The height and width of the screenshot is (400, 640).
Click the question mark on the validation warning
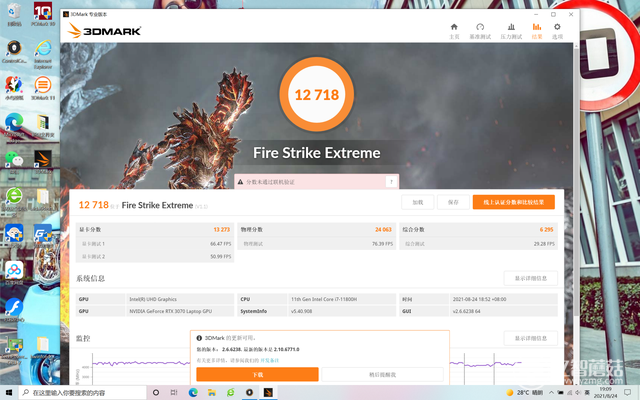click(391, 182)
